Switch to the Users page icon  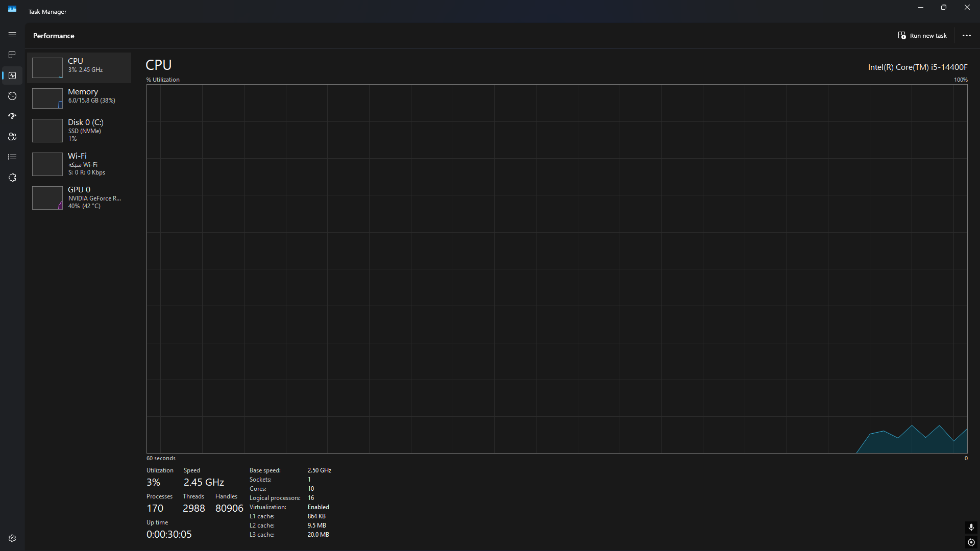[x=12, y=137]
